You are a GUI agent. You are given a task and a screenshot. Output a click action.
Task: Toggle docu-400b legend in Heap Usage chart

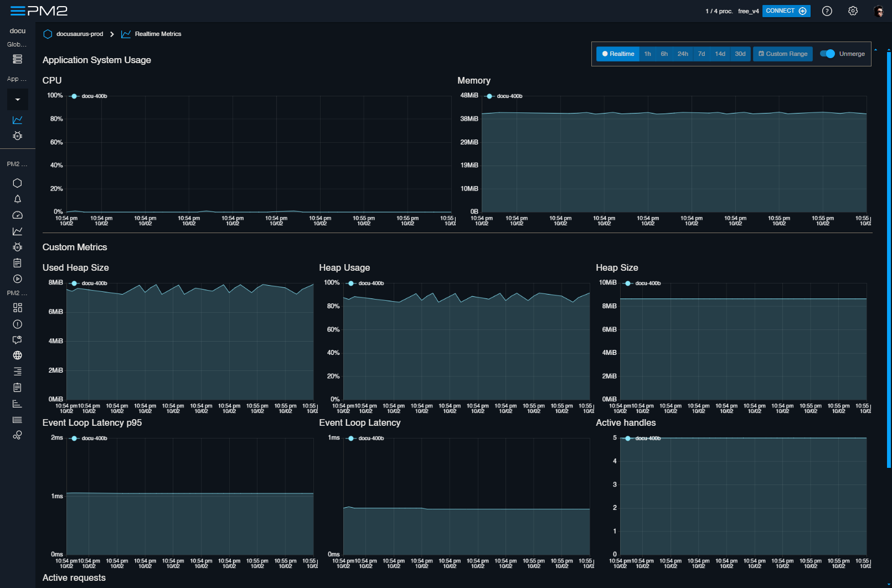coord(365,283)
